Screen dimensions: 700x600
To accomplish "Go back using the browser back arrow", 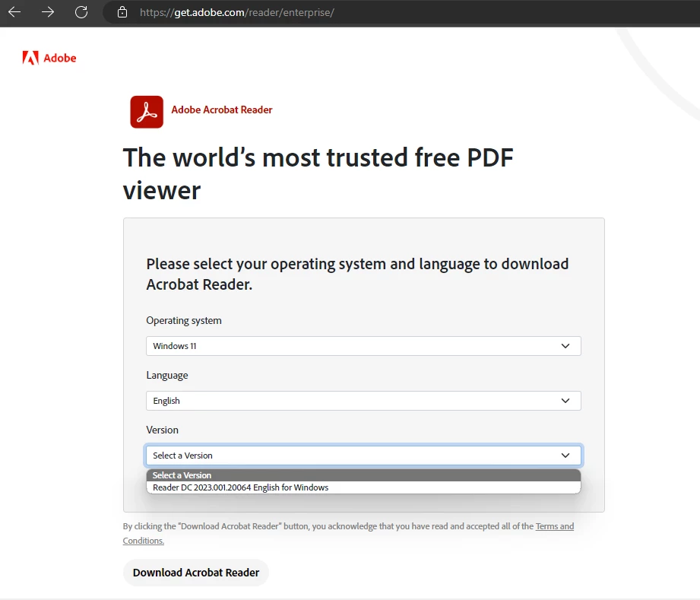I will coord(14,12).
